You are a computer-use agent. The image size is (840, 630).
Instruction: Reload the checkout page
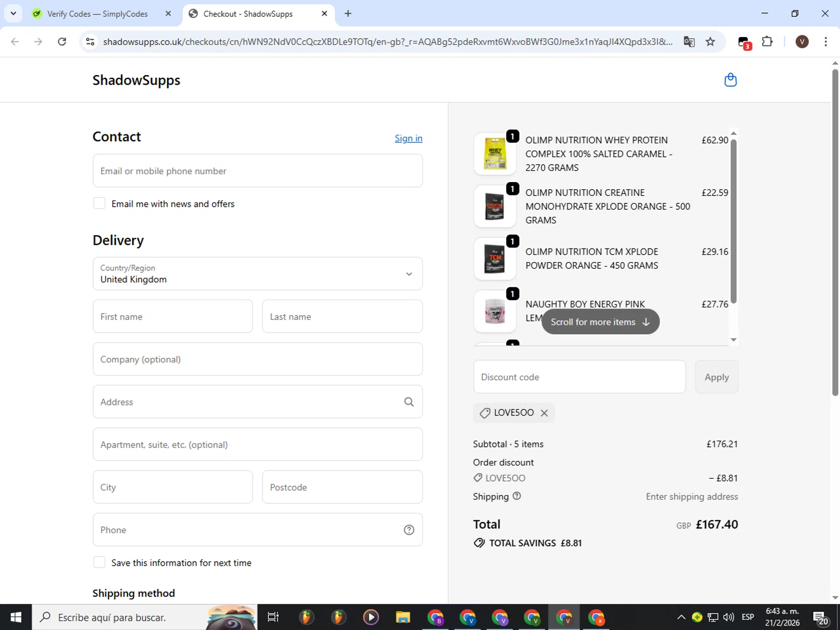[x=62, y=41]
